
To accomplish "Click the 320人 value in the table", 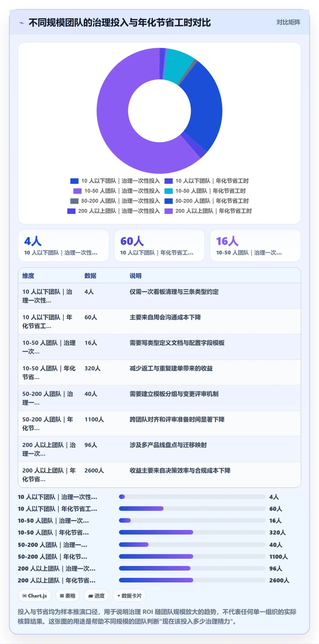I will pos(93,368).
